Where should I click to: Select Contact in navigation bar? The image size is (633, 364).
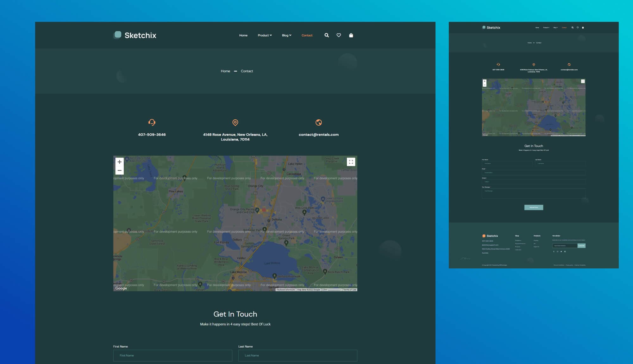[x=307, y=35]
